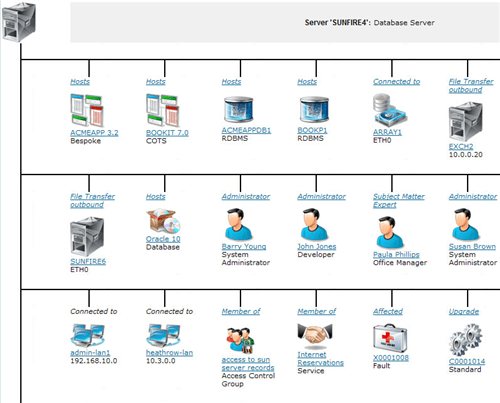500x403 pixels.
Task: Click the Connected to link above ARRAY1
Action: (x=397, y=82)
